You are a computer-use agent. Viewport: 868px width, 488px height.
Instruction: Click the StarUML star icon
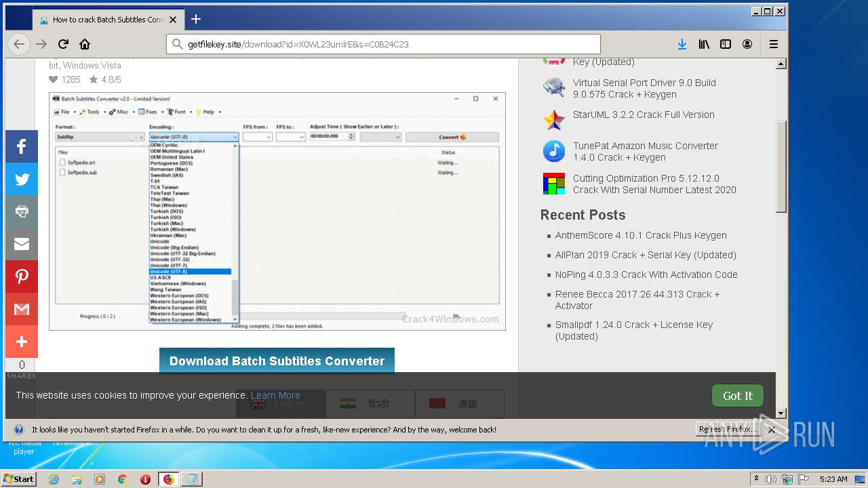[554, 120]
